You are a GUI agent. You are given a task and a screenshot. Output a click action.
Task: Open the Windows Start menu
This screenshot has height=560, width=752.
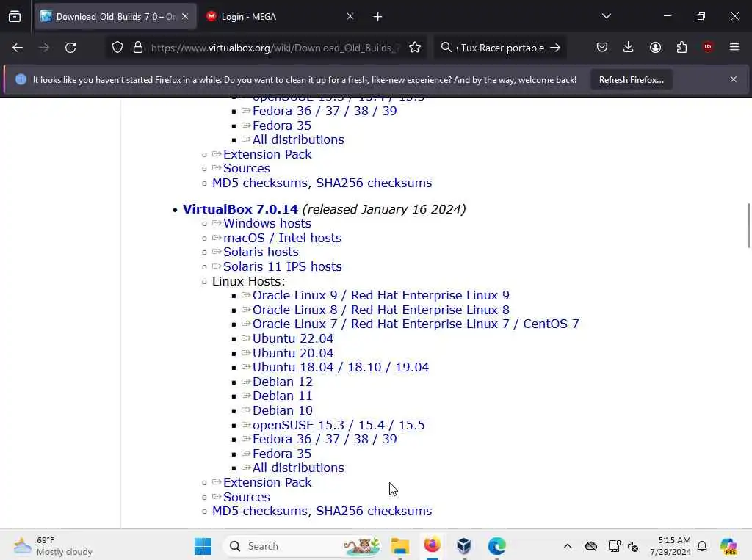[203, 546]
